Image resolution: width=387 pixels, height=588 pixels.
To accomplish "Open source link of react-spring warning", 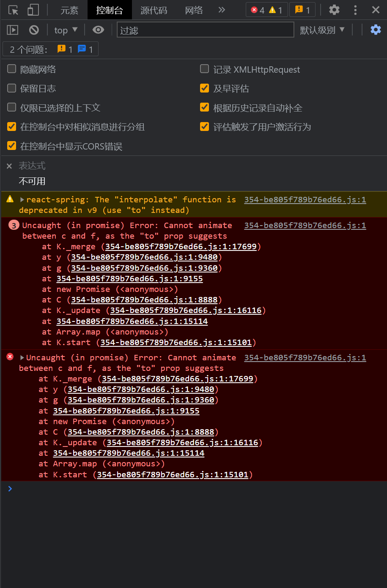I will coord(305,199).
